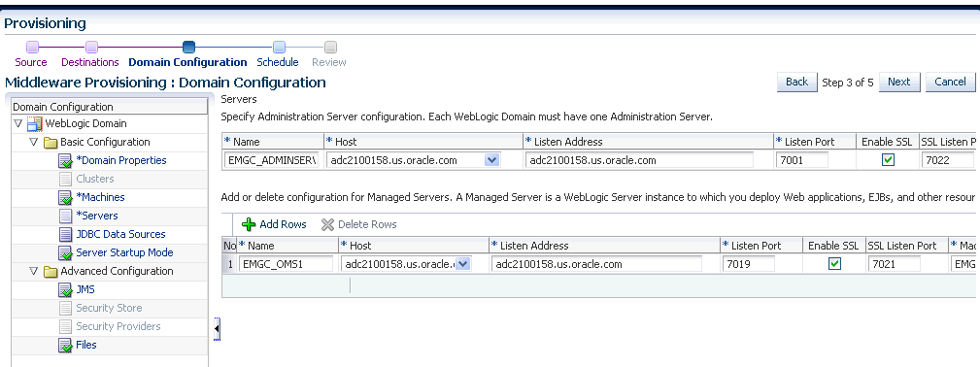This screenshot has width=980, height=367.
Task: Click the SSL Listen Port field showing 7021
Action: 894,264
